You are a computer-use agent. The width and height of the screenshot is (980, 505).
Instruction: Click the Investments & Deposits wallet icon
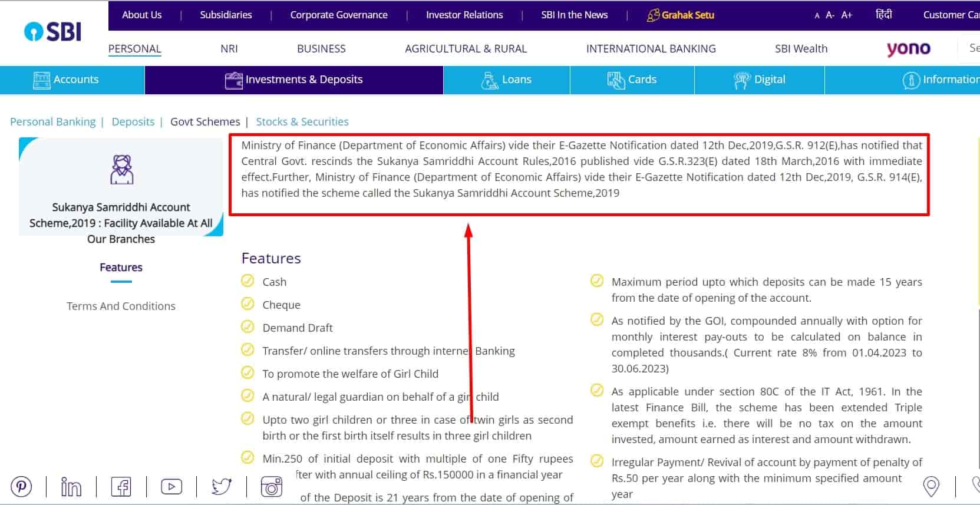pyautogui.click(x=234, y=80)
